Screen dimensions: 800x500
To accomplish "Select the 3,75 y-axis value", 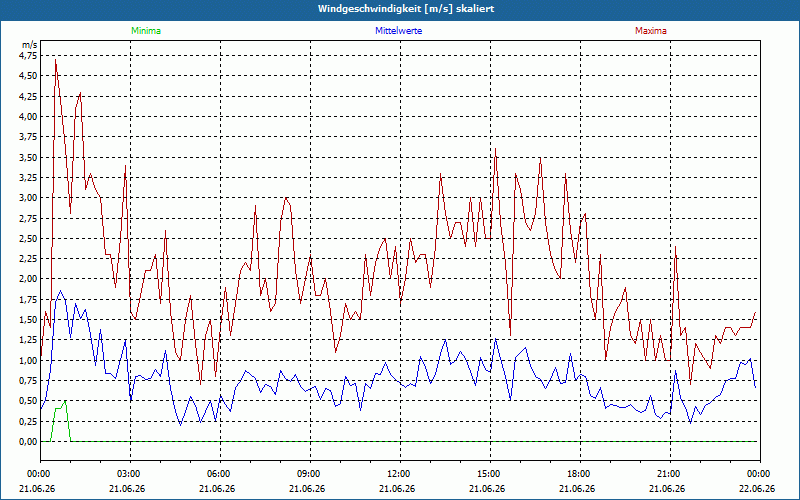I will point(28,137).
